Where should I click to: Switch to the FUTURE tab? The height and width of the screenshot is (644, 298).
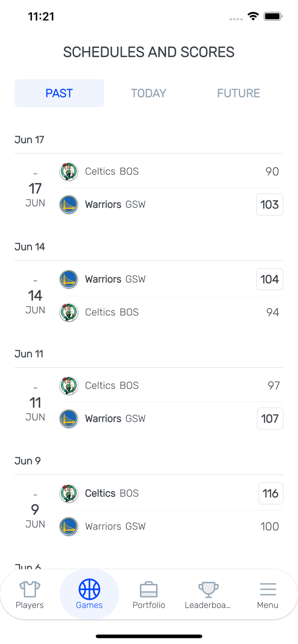[238, 93]
